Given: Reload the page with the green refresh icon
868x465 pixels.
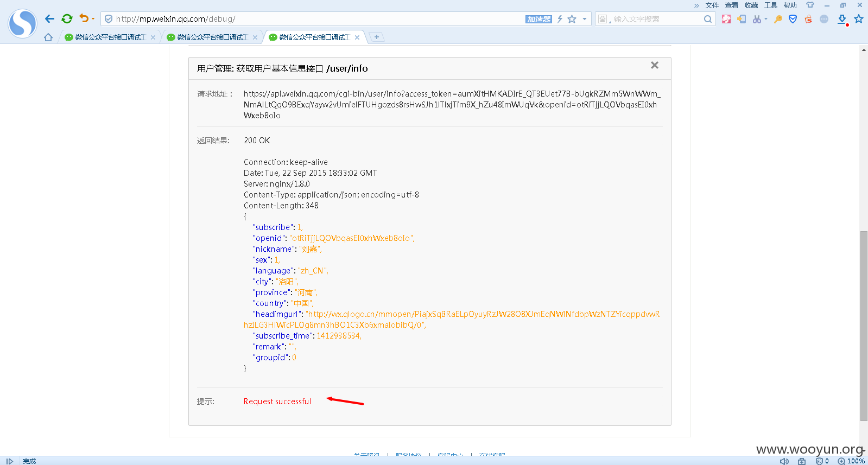Looking at the screenshot, I should tap(67, 19).
